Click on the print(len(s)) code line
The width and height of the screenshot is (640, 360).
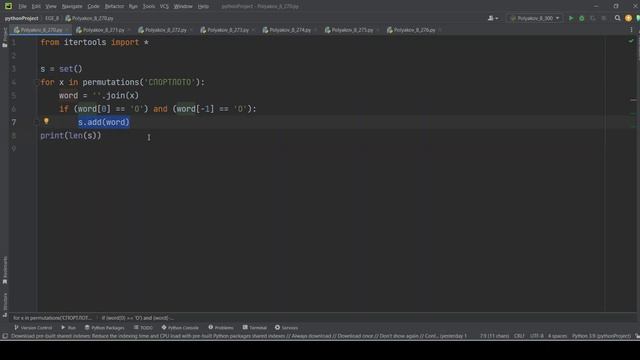(71, 136)
